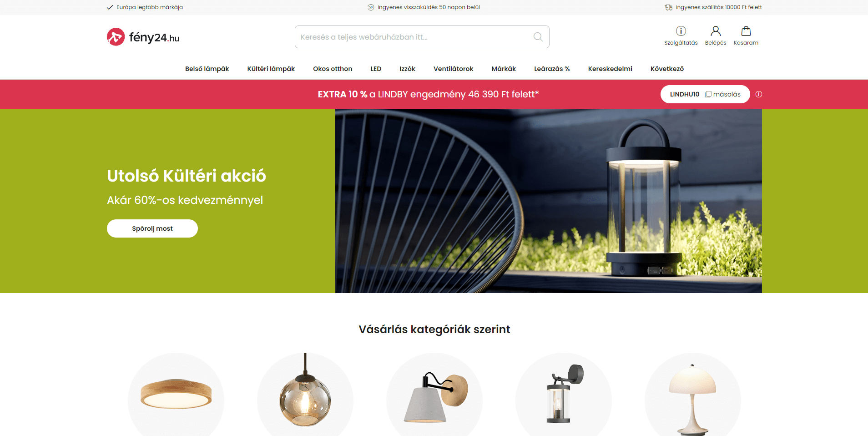
Task: Click the search magnifier icon
Action: 538,37
